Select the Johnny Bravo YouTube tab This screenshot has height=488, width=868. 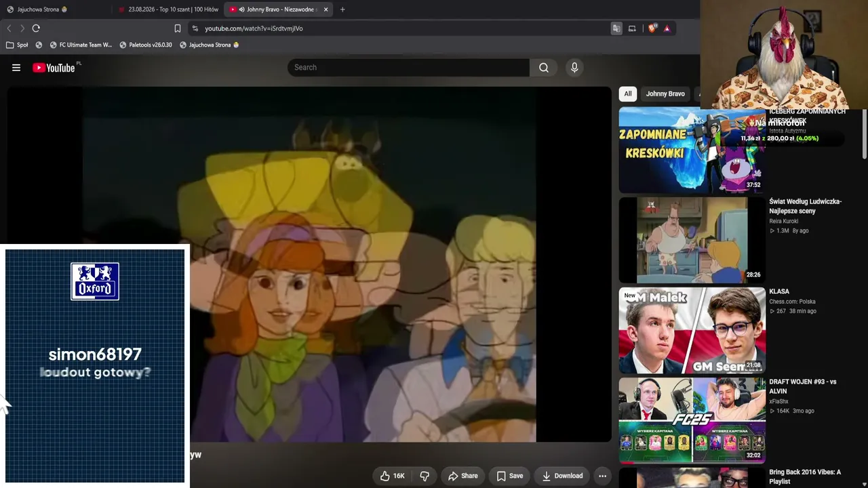point(279,9)
